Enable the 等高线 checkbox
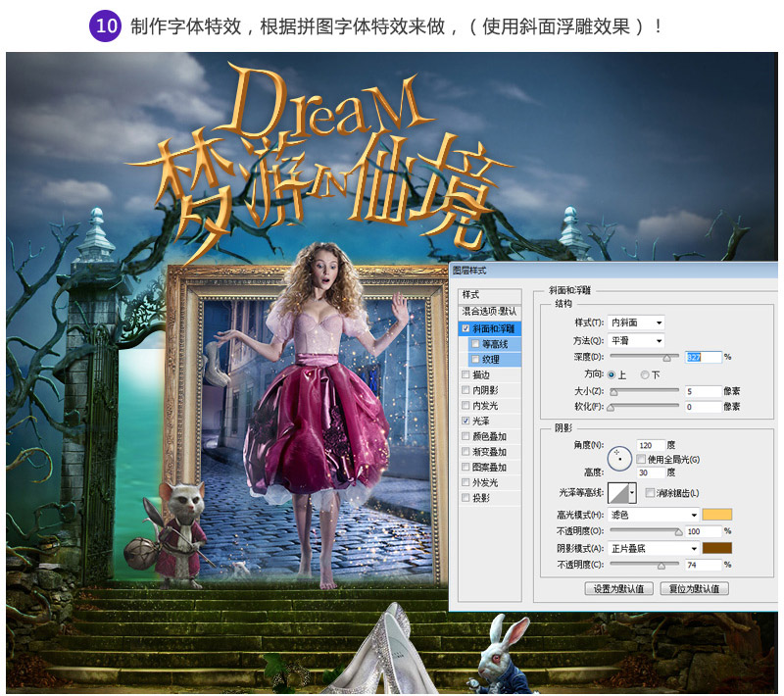The height and width of the screenshot is (696, 784). 475,344
